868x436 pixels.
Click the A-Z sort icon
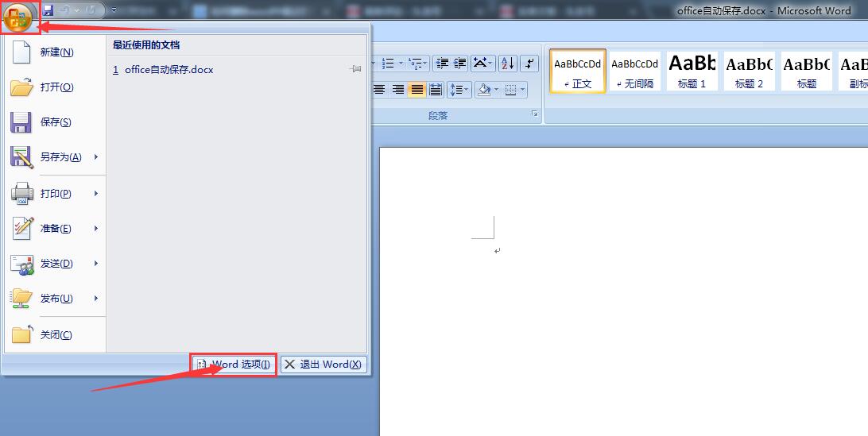(x=508, y=64)
